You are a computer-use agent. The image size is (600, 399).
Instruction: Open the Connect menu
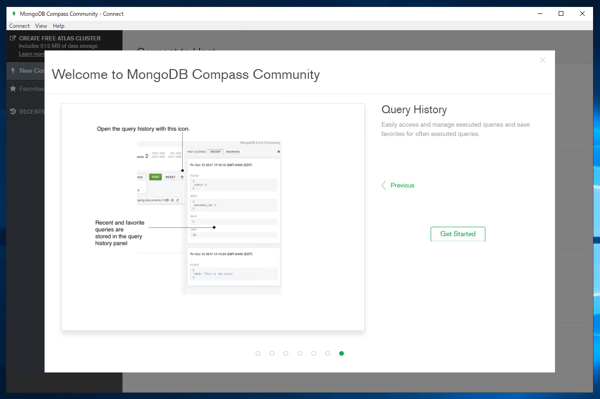pyautogui.click(x=19, y=26)
